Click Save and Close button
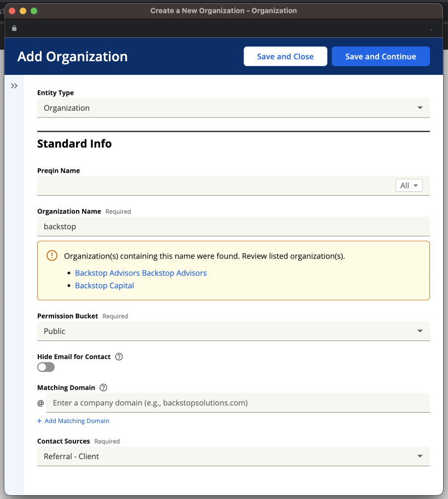Viewport: 448px width, 499px height. [286, 56]
